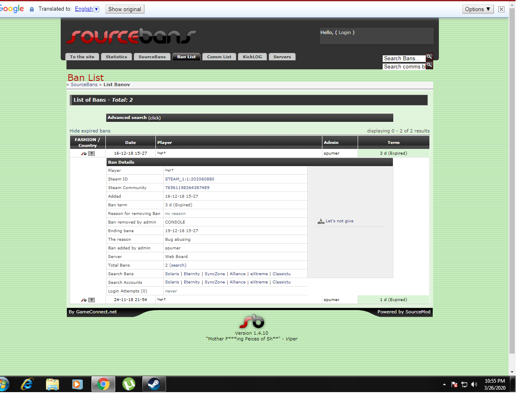Click the SourceBans breadcrumb link

(84, 84)
